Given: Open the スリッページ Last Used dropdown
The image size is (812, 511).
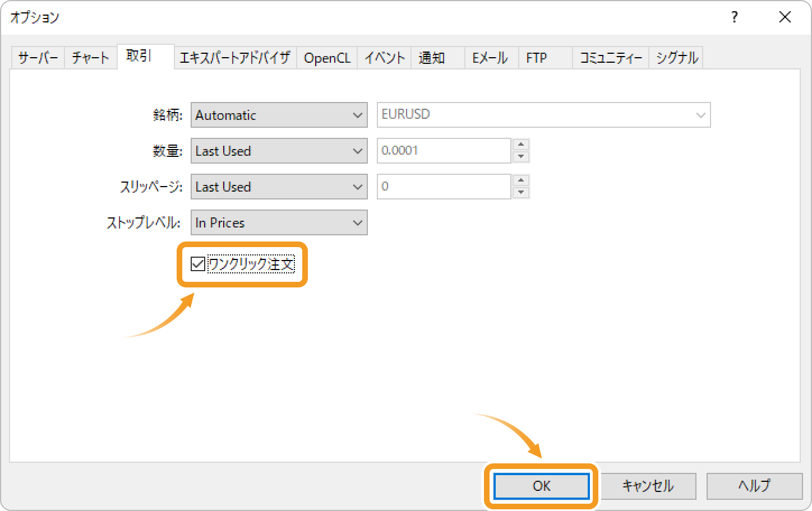Looking at the screenshot, I should [x=279, y=187].
